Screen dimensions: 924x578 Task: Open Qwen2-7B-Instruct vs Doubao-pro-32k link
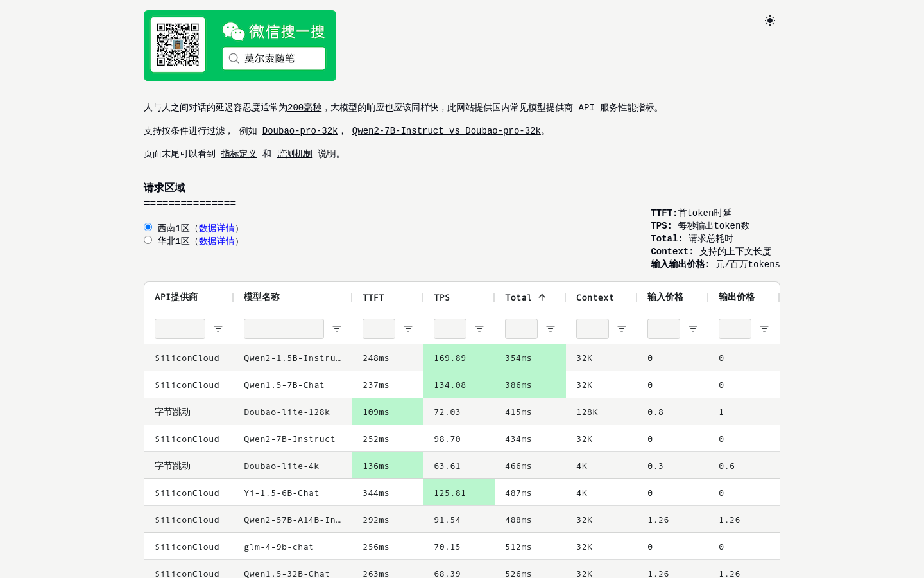click(x=446, y=130)
